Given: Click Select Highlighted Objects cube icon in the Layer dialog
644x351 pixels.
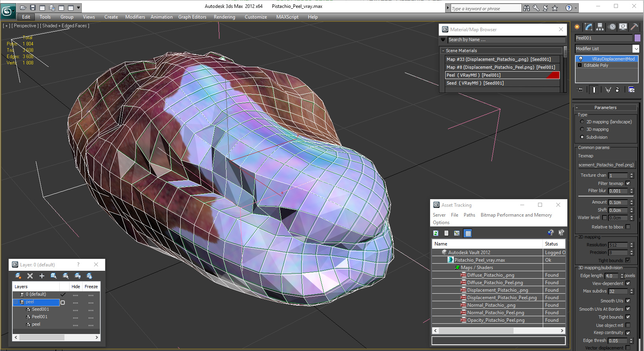Looking at the screenshot, I should point(54,276).
